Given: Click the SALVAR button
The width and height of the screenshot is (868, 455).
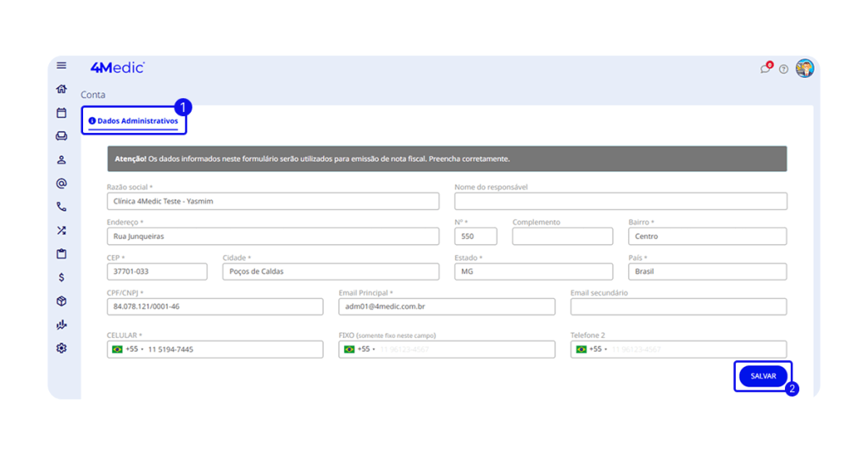Looking at the screenshot, I should (763, 376).
